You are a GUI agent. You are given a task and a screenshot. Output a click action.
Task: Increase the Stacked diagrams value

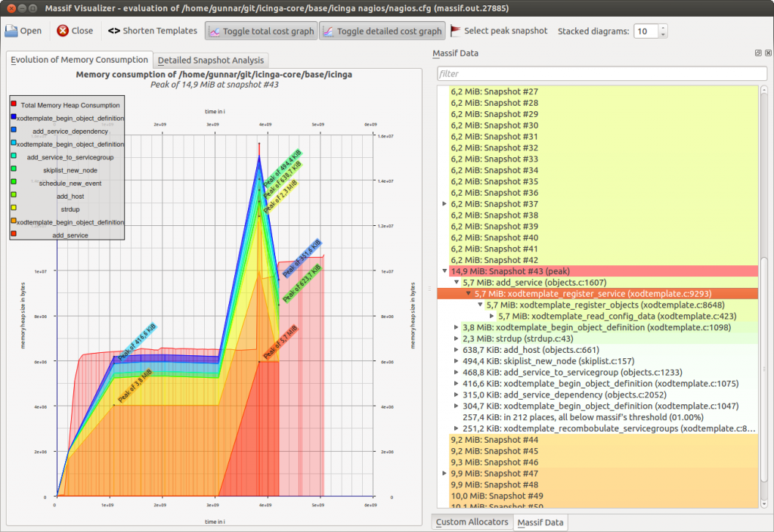click(x=663, y=28)
